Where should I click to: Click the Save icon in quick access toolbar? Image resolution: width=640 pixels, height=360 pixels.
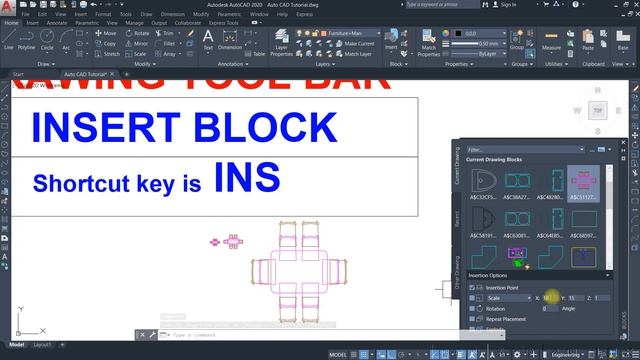43,4
